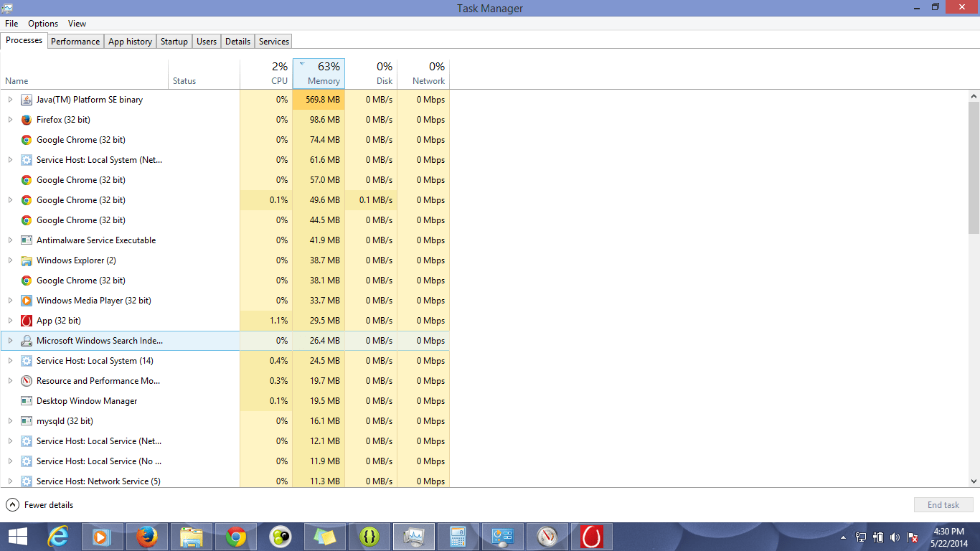Click the process list scrollbar down arrow
Screen dimensions: 980x551
[x=974, y=481]
